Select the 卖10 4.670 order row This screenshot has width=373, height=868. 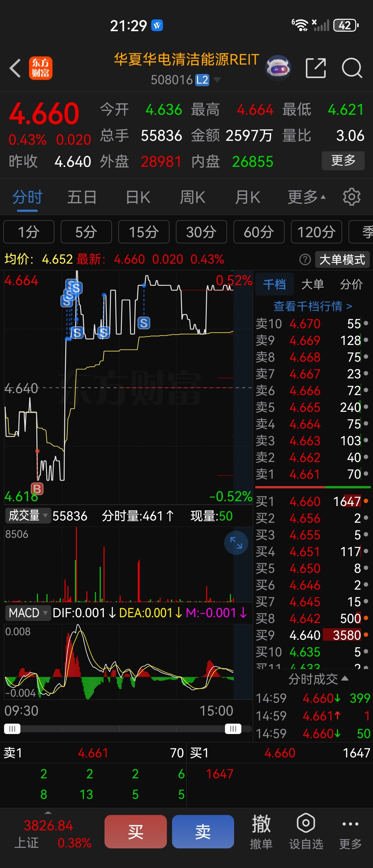coord(313,323)
